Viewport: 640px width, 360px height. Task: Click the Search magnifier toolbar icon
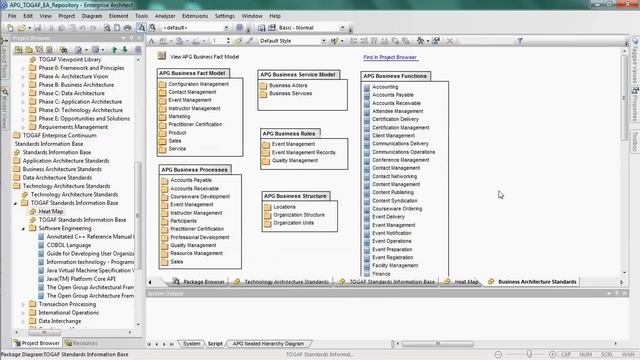152,28
